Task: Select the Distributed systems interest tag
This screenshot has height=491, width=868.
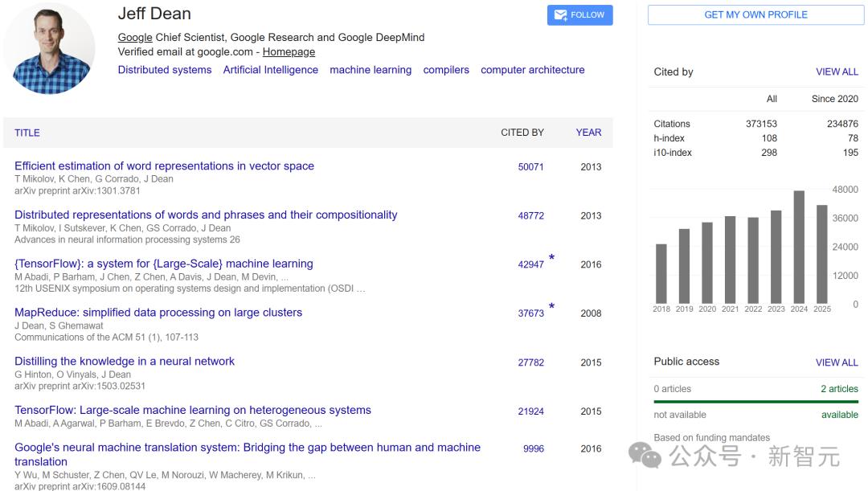Action: coord(165,70)
